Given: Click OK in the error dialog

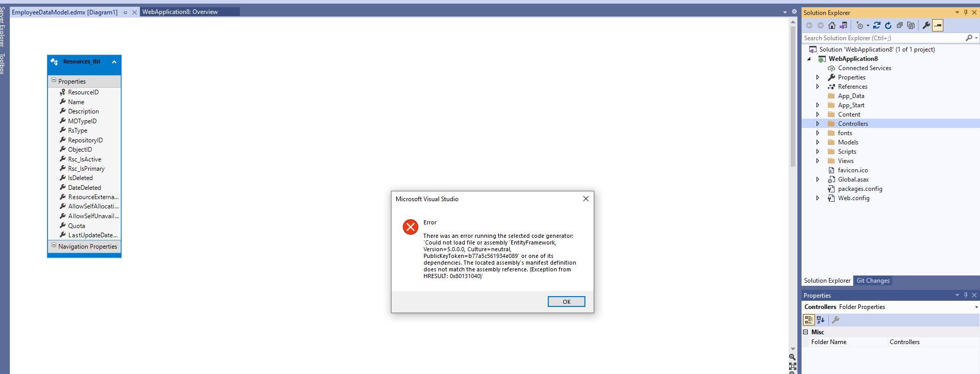Looking at the screenshot, I should tap(566, 302).
